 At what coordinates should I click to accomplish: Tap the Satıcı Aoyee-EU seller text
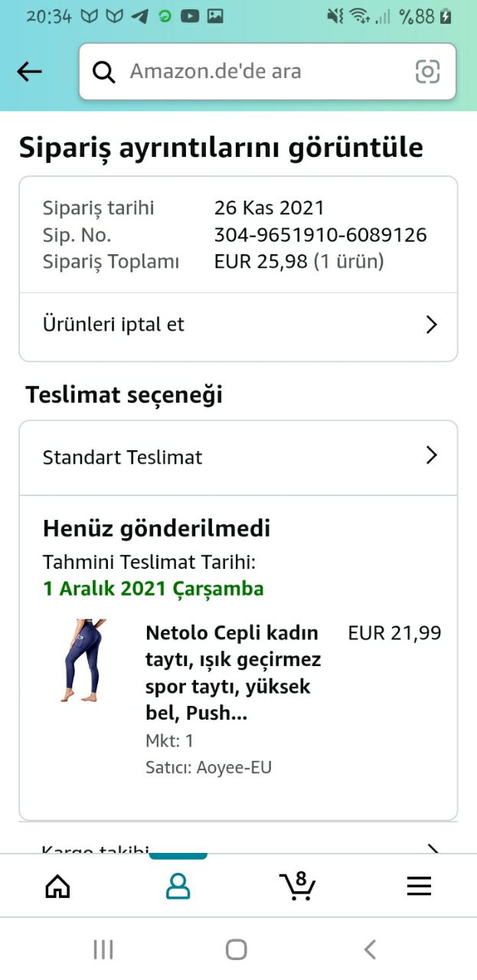(208, 767)
